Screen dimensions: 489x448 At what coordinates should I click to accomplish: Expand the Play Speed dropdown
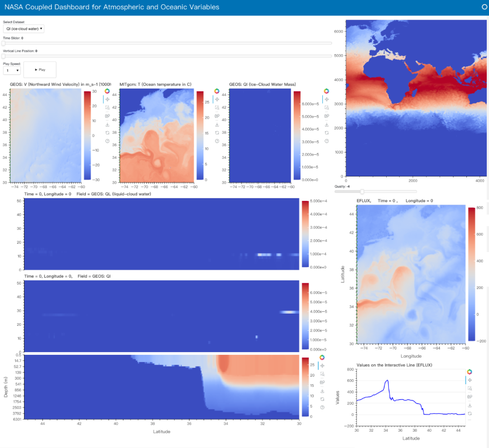(x=12, y=71)
